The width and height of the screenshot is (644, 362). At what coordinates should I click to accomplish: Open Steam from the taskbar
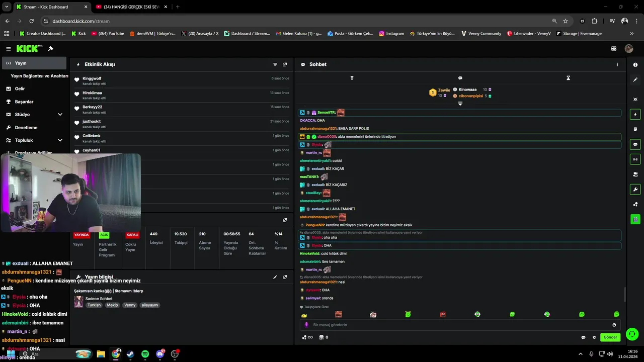click(130, 354)
